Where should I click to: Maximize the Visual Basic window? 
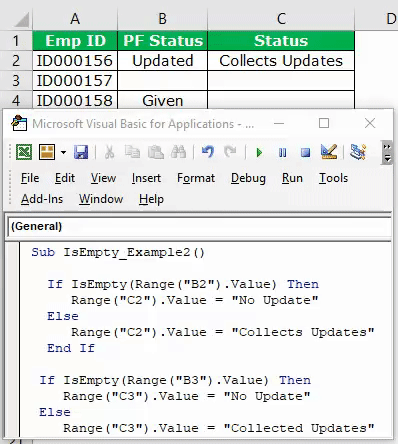[x=324, y=123]
